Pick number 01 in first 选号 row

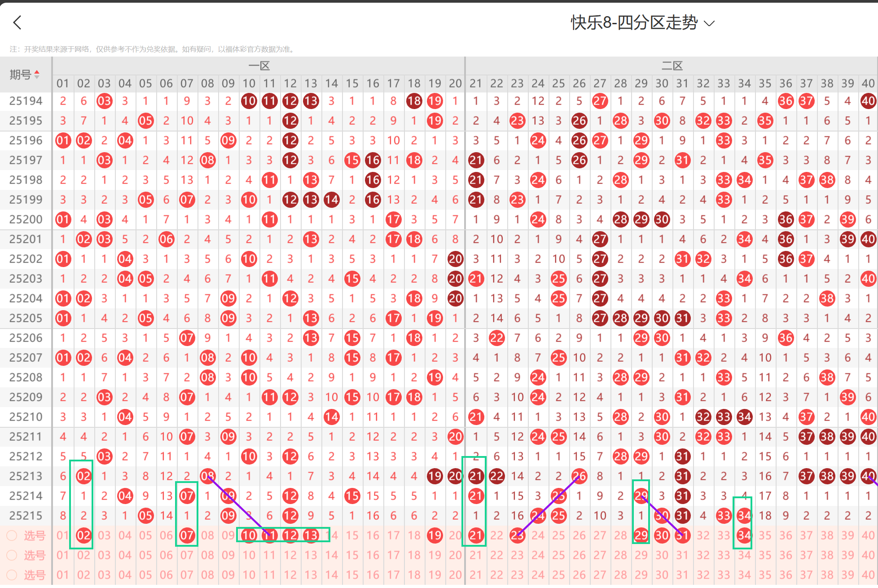click(x=63, y=535)
